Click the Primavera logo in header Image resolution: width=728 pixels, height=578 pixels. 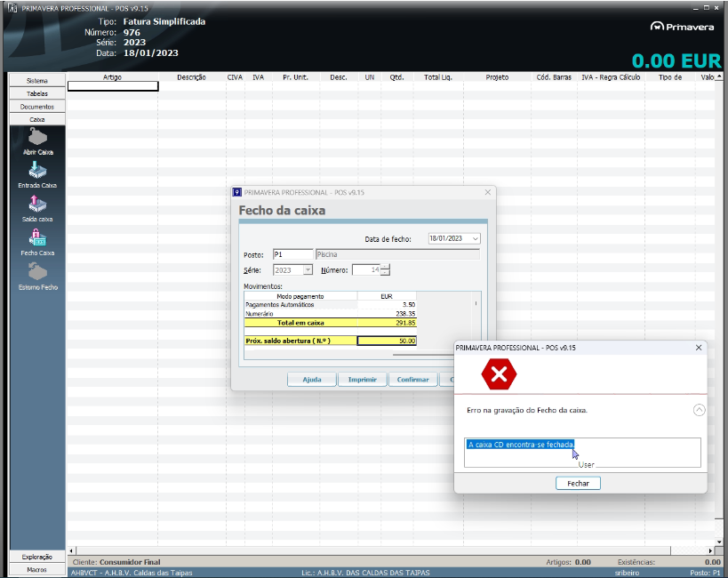682,27
